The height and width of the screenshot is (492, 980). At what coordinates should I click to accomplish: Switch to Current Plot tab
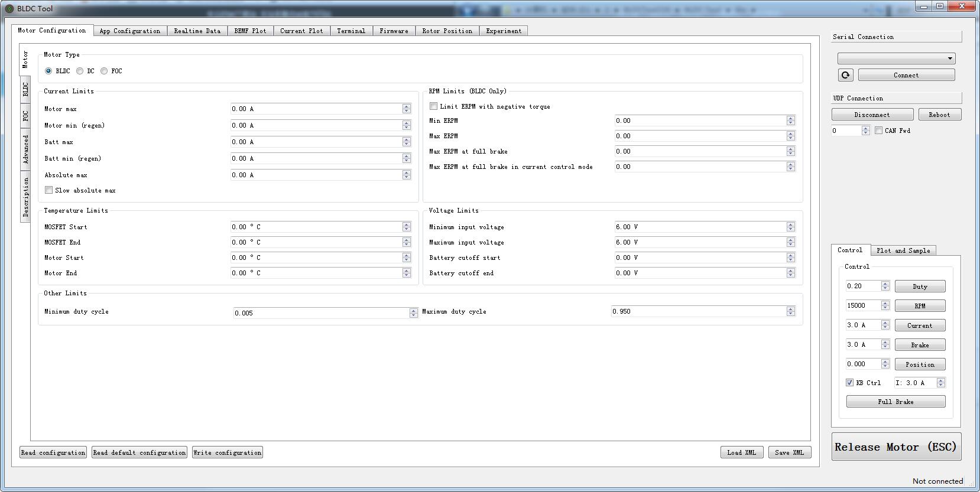[x=302, y=31]
